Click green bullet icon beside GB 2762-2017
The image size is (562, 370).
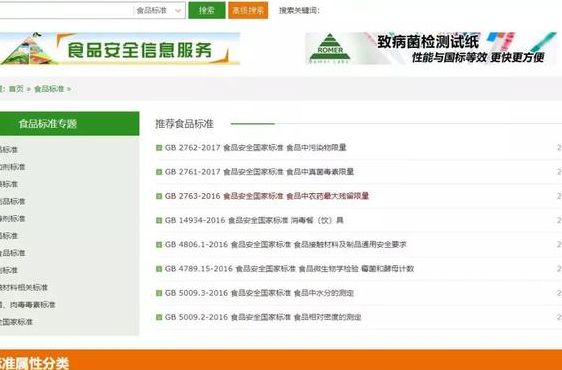pyautogui.click(x=159, y=147)
